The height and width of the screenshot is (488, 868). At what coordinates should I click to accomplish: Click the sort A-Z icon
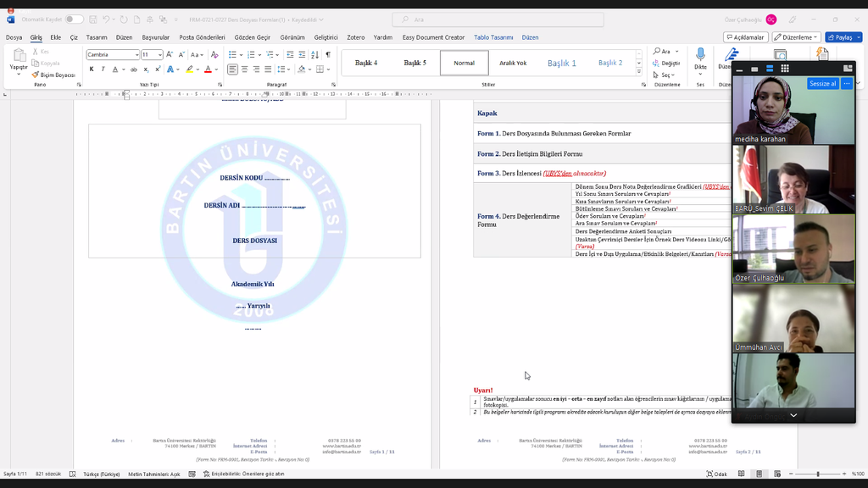315,55
